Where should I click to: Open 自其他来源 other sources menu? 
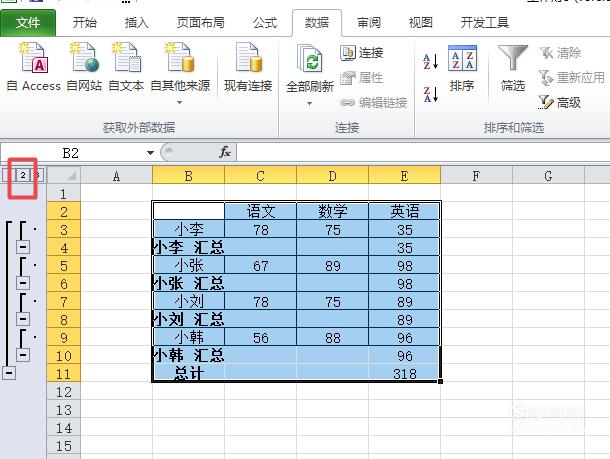(180, 73)
